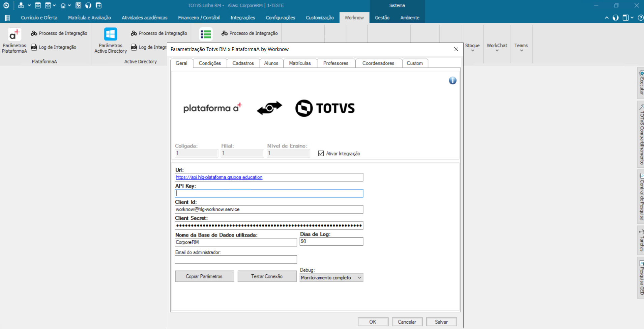
Task: Collapse the ribbon with the up chevron
Action: (x=607, y=18)
